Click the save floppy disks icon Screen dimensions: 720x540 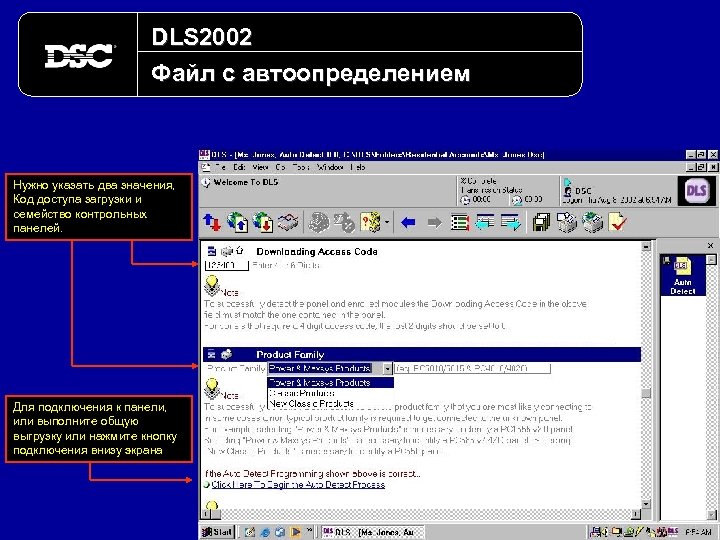(x=541, y=223)
